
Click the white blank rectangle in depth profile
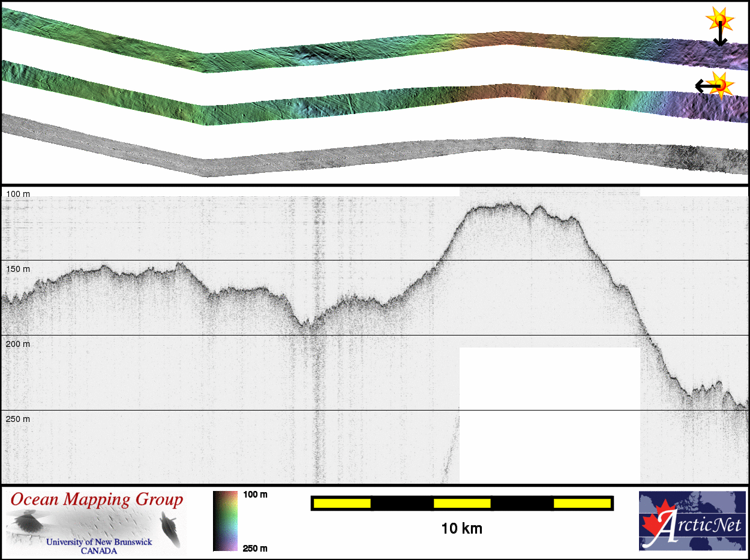pyautogui.click(x=549, y=414)
